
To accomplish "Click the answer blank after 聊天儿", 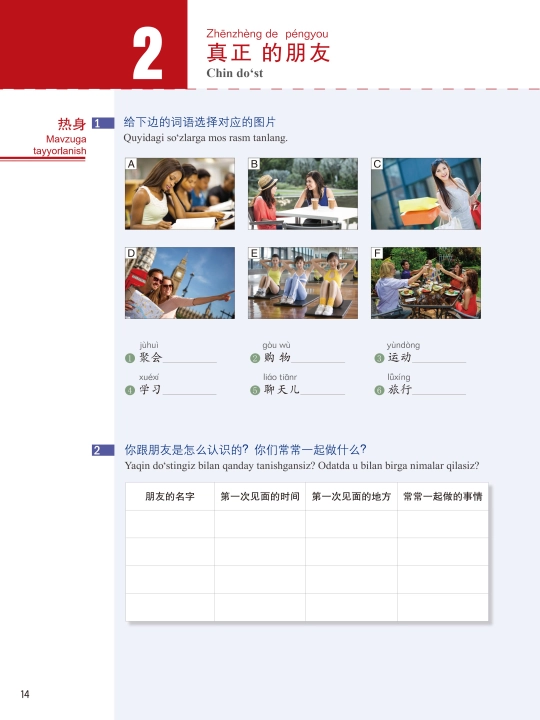I will [322, 390].
